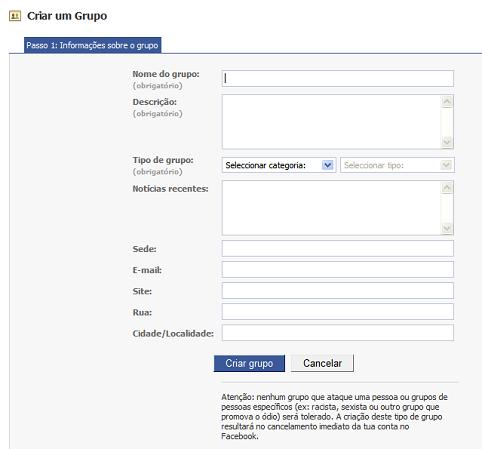
Task: Open the Seleccionar categoria dropdown
Action: [x=279, y=165]
